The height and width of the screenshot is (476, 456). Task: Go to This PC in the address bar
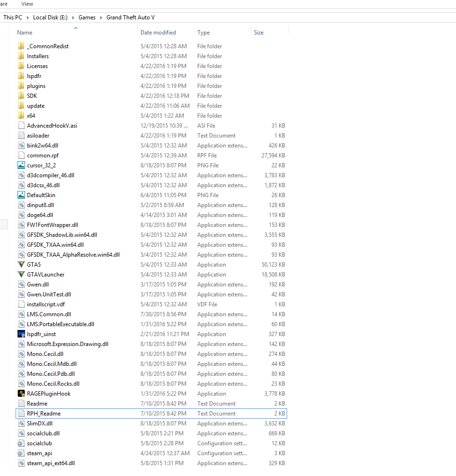pyautogui.click(x=13, y=17)
